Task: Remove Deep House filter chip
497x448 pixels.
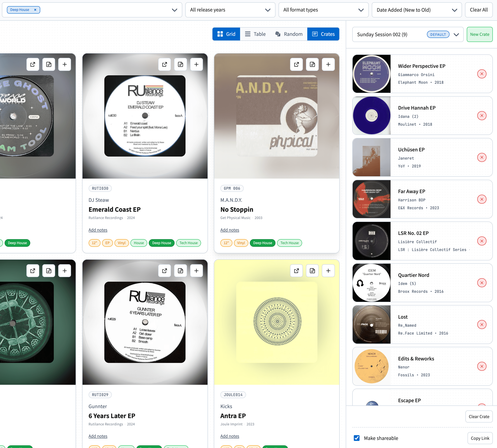Action: click(x=35, y=10)
